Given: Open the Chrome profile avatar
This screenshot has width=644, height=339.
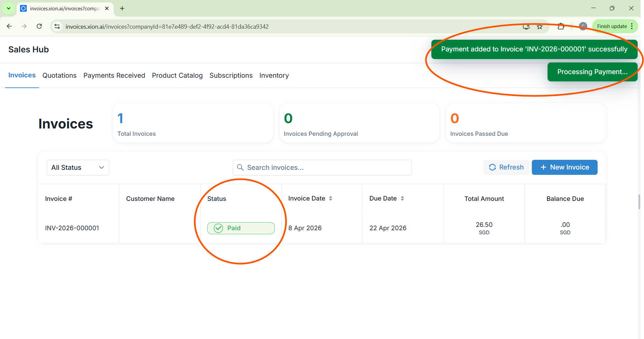Looking at the screenshot, I should click(x=583, y=26).
